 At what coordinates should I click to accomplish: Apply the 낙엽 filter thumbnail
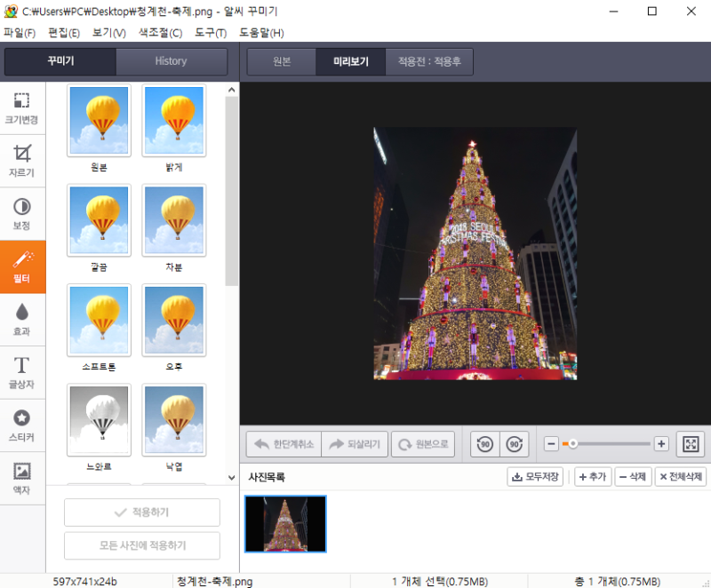[x=174, y=419]
